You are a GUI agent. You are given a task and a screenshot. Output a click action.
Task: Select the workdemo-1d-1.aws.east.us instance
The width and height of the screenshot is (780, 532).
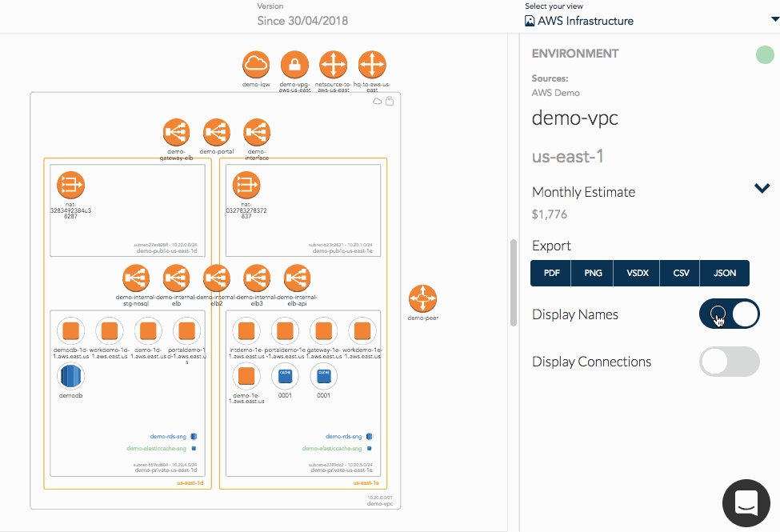[x=110, y=331]
